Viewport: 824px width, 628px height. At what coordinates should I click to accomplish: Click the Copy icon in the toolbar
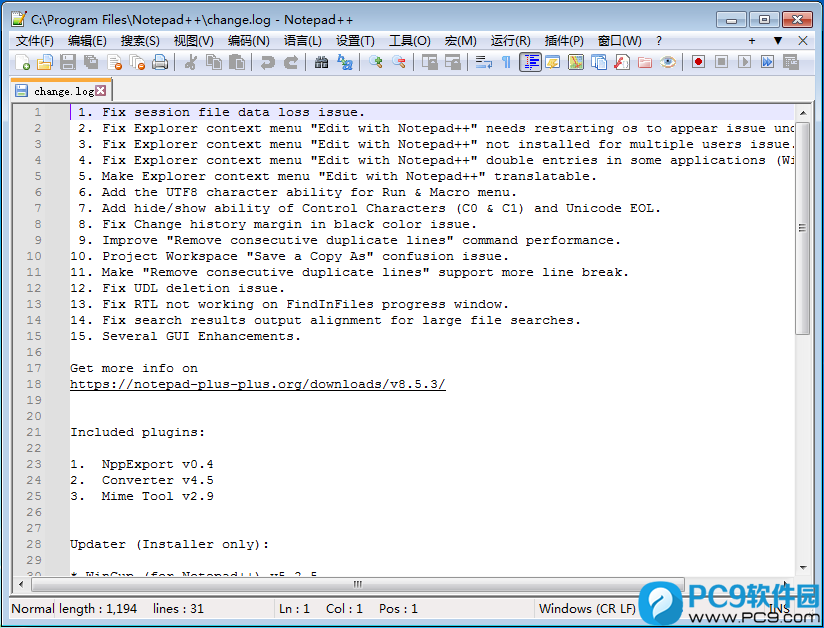coord(214,63)
